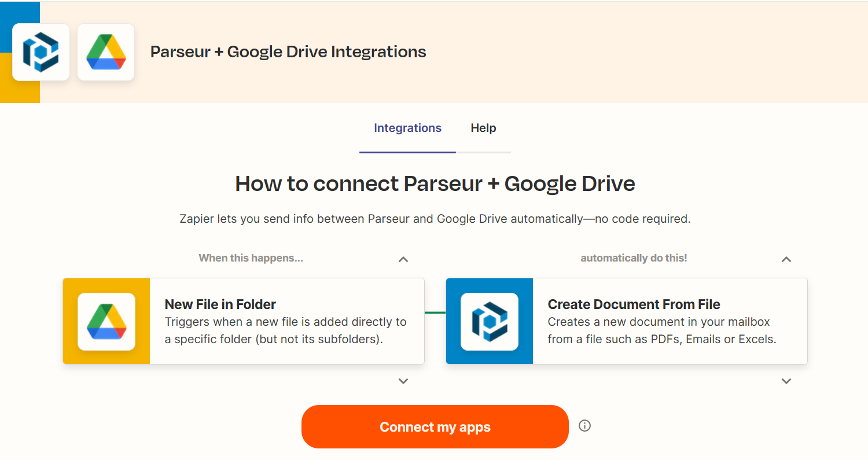Click the 'When this happens...' label
This screenshot has width=868, height=460.
pyautogui.click(x=251, y=257)
